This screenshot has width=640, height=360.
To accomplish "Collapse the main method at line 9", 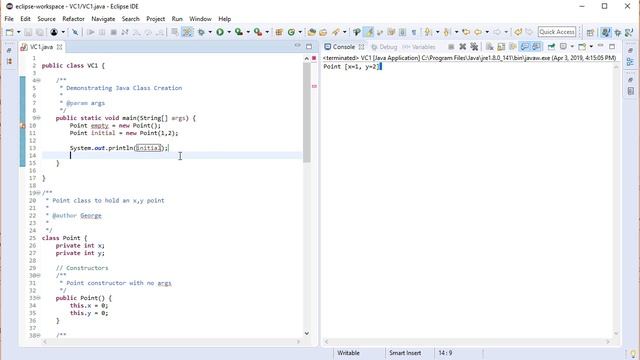I will (x=38, y=118).
